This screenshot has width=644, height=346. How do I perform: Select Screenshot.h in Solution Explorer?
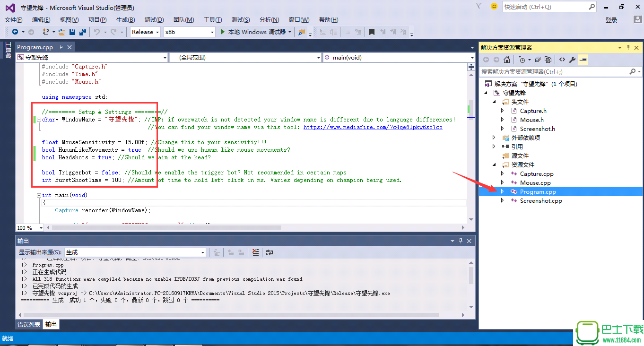point(538,129)
